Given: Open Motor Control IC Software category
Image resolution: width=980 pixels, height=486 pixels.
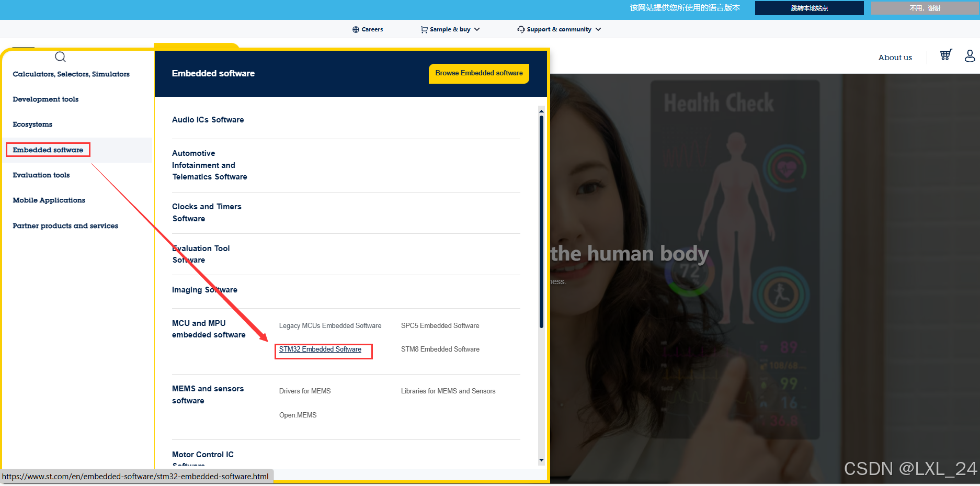Looking at the screenshot, I should tap(203, 459).
